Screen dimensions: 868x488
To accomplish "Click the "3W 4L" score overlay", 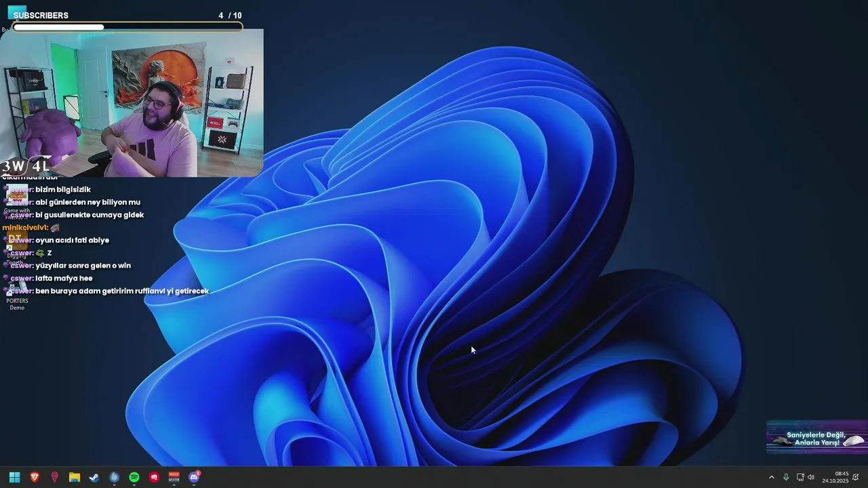I will click(x=25, y=166).
